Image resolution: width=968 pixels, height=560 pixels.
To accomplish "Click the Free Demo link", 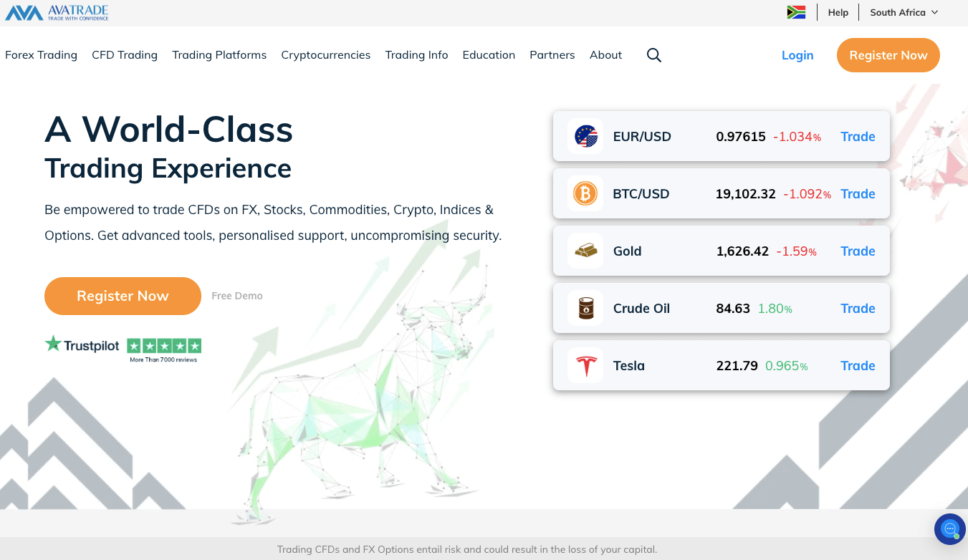I will pos(237,296).
